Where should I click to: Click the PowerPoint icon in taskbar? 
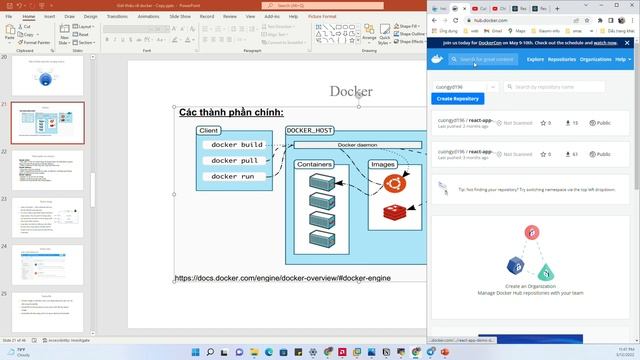[x=445, y=352]
